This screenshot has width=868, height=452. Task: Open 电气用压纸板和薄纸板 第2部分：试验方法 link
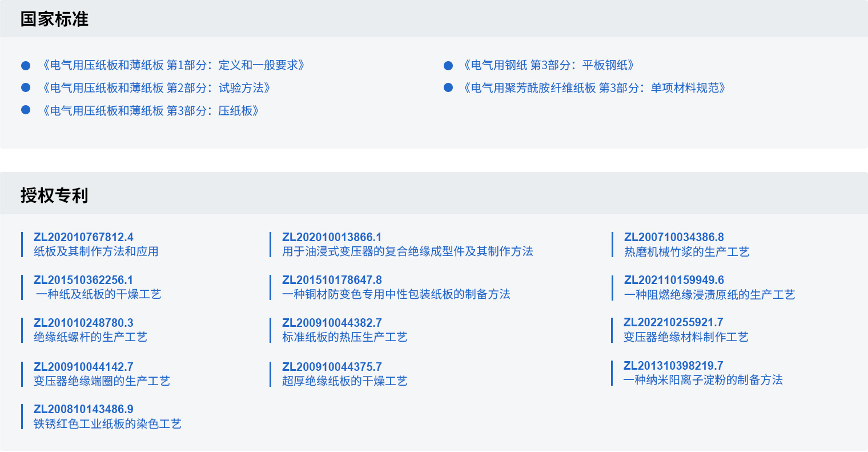[x=155, y=88]
